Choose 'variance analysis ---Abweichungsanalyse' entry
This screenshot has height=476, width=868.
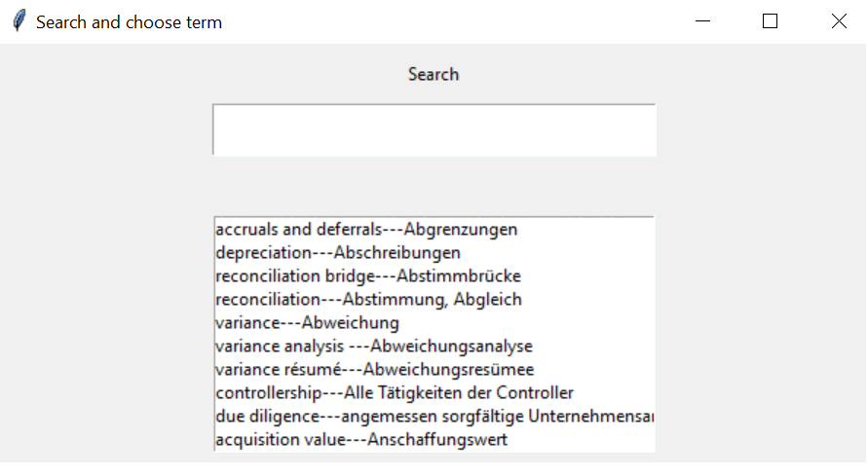click(x=374, y=347)
